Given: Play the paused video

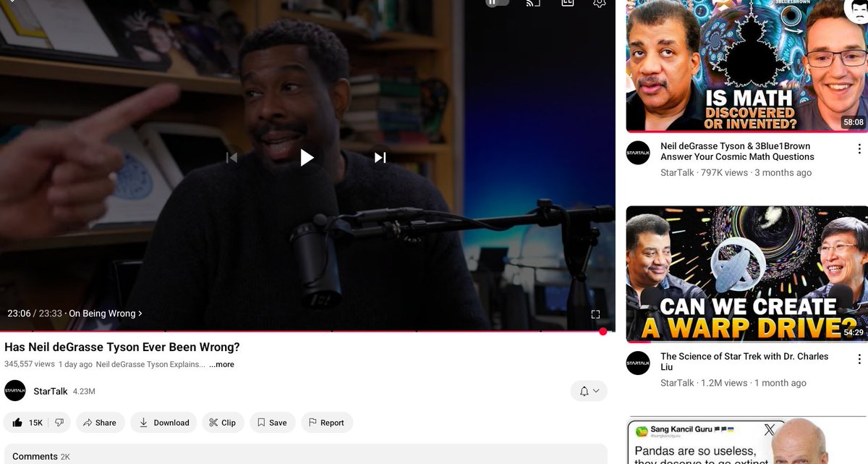Looking at the screenshot, I should 307,157.
